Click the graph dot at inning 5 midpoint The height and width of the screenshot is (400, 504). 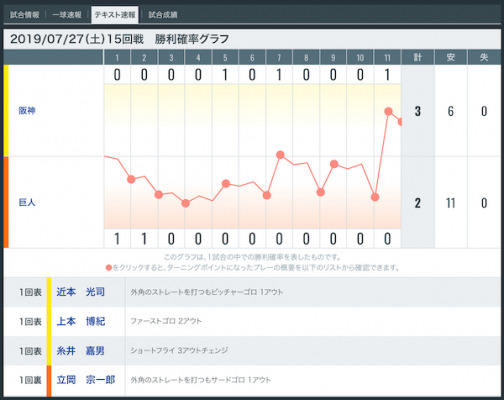[x=226, y=184]
